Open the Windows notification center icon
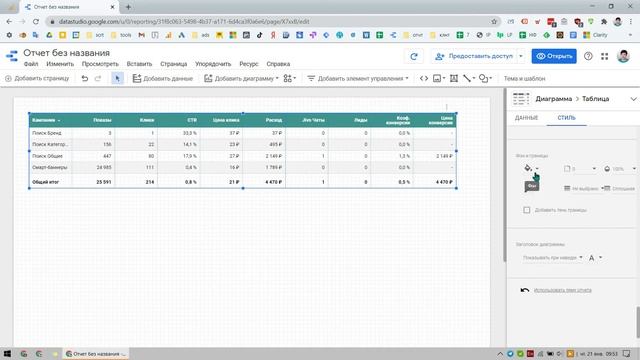640x360 pixels. pyautogui.click(x=627, y=353)
